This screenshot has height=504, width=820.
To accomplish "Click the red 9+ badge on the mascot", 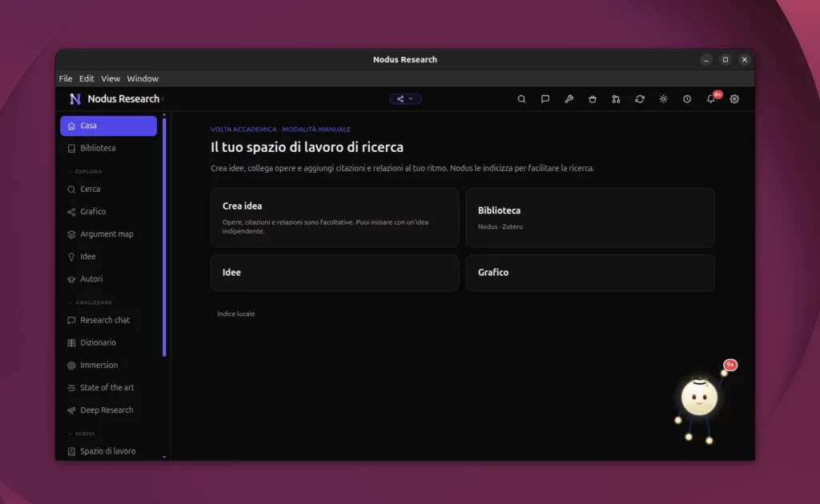I will pos(730,365).
